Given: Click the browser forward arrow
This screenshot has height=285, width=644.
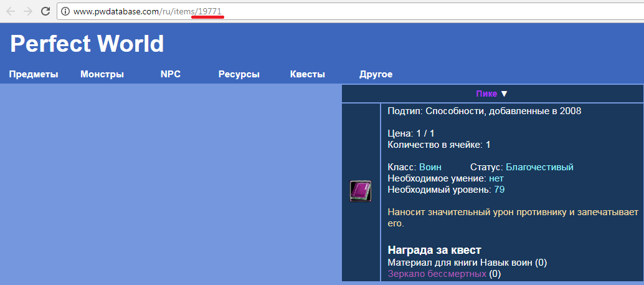Looking at the screenshot, I should click(28, 11).
